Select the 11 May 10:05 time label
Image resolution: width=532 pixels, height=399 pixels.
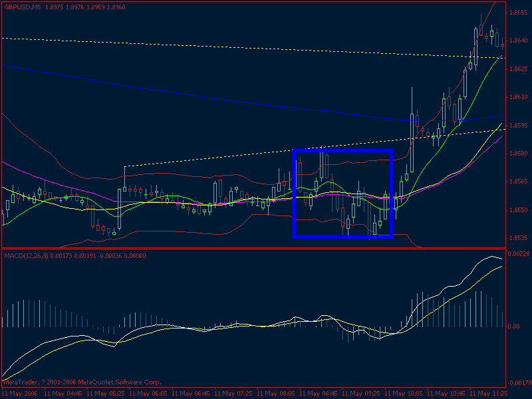(x=404, y=394)
